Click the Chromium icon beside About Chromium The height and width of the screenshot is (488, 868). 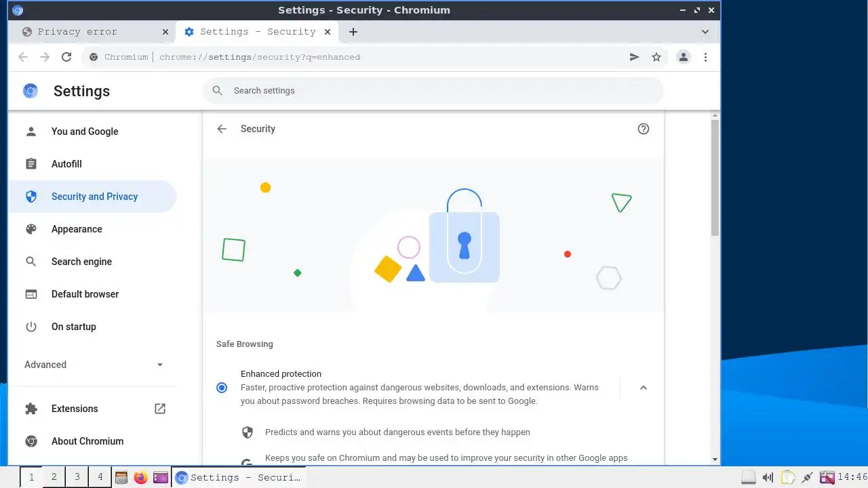tap(31, 441)
